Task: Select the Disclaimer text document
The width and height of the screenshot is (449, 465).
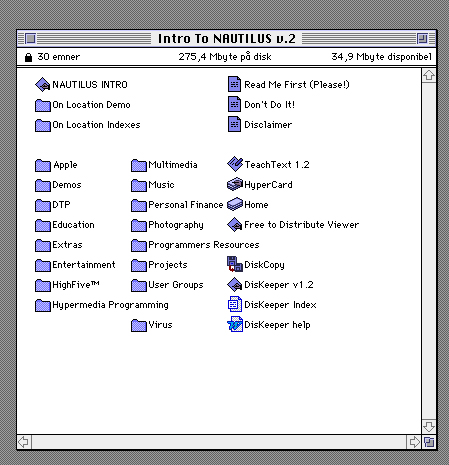Action: 234,124
